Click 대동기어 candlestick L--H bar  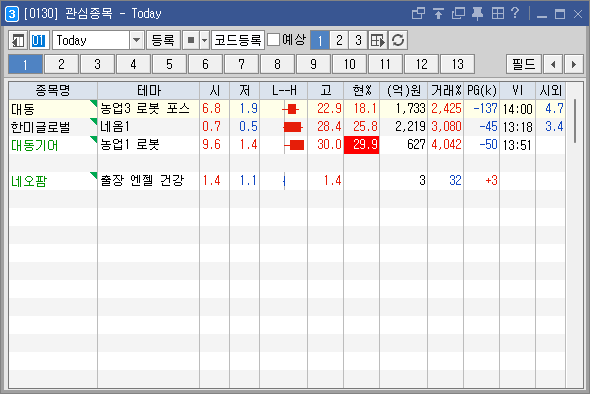294,145
